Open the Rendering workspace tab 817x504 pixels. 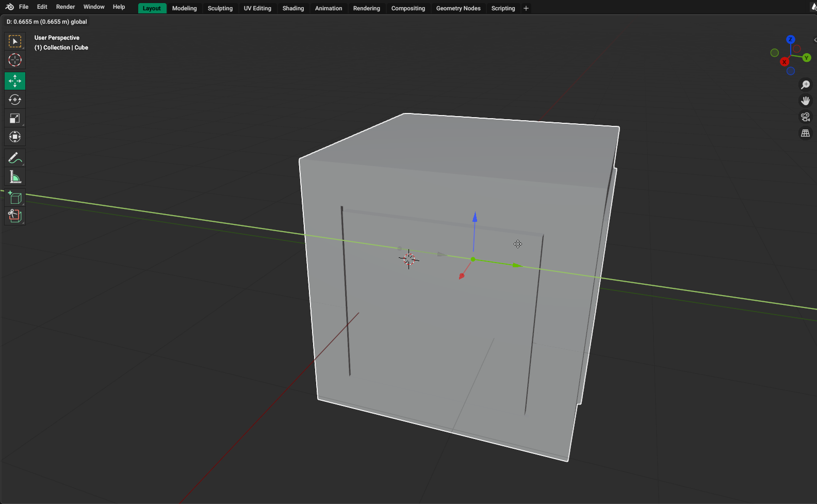coord(367,8)
